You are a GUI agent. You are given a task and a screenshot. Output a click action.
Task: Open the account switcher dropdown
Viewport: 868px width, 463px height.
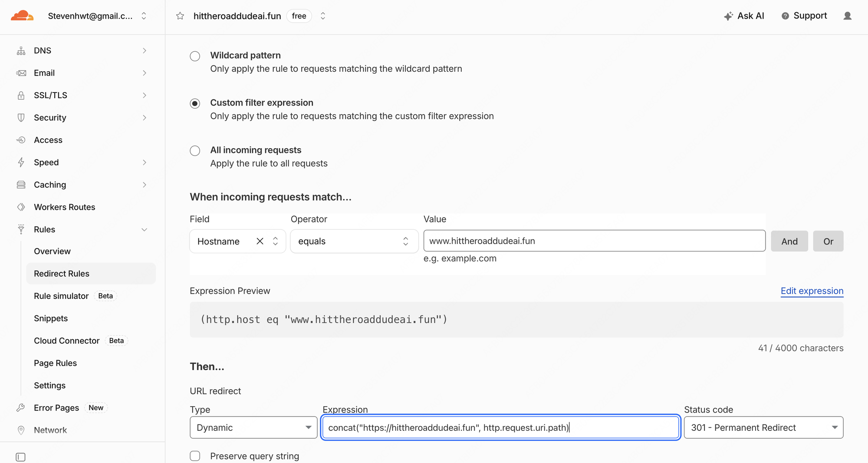click(144, 16)
